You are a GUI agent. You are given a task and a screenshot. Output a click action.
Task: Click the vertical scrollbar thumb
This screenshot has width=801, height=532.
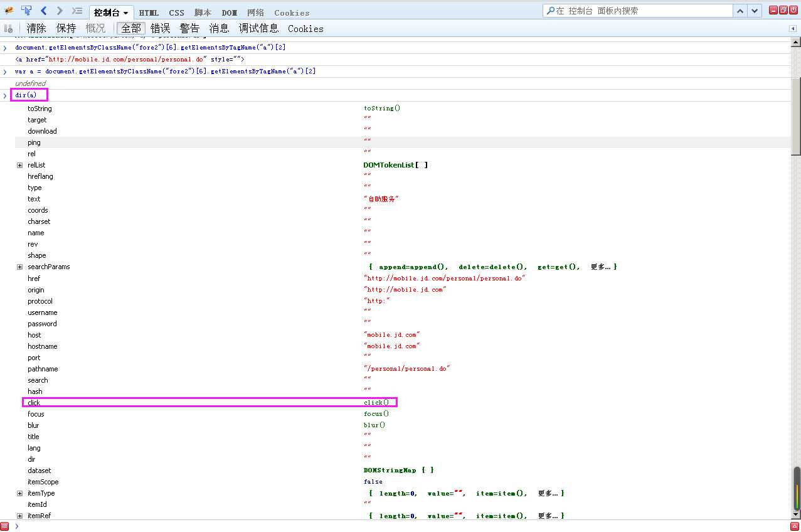coord(796,116)
